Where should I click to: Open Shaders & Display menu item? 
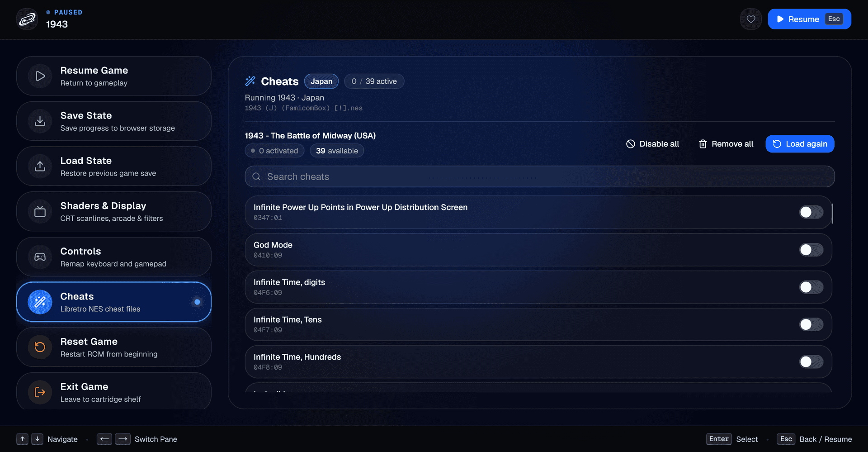[x=114, y=211]
